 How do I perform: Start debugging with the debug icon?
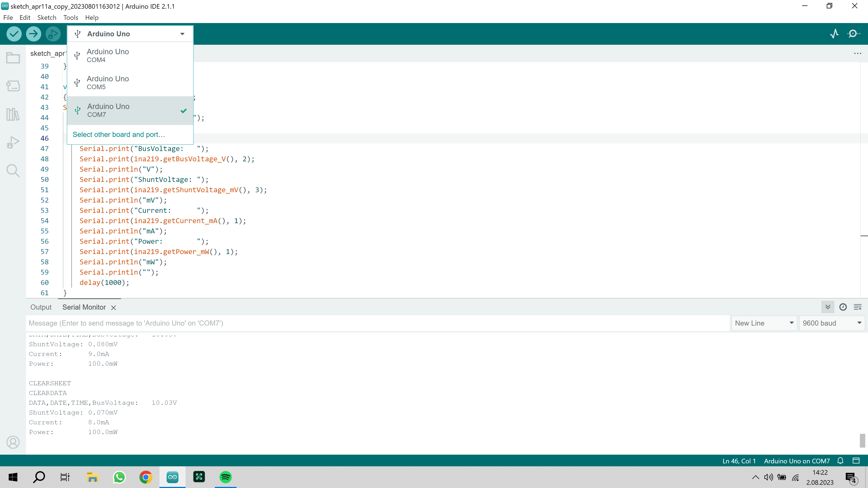pyautogui.click(x=53, y=34)
